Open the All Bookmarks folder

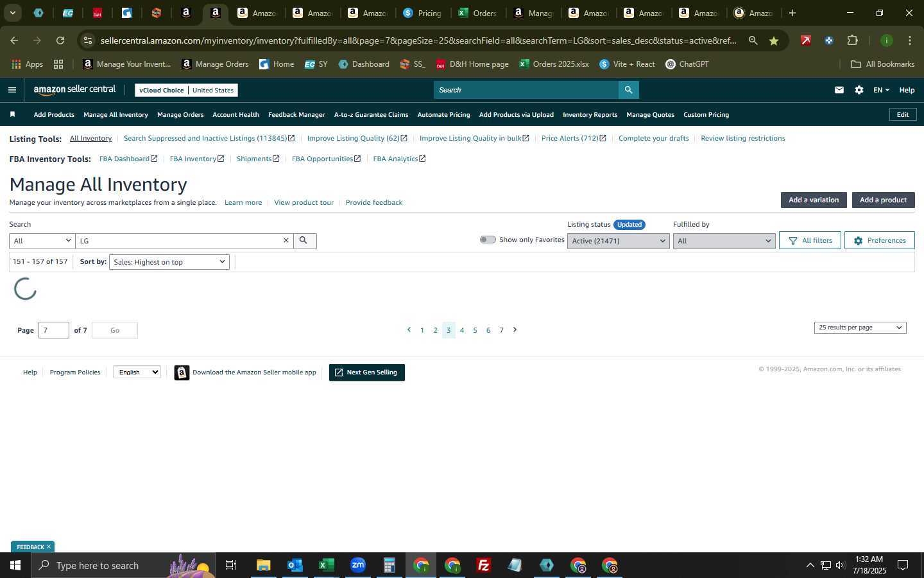coord(882,64)
